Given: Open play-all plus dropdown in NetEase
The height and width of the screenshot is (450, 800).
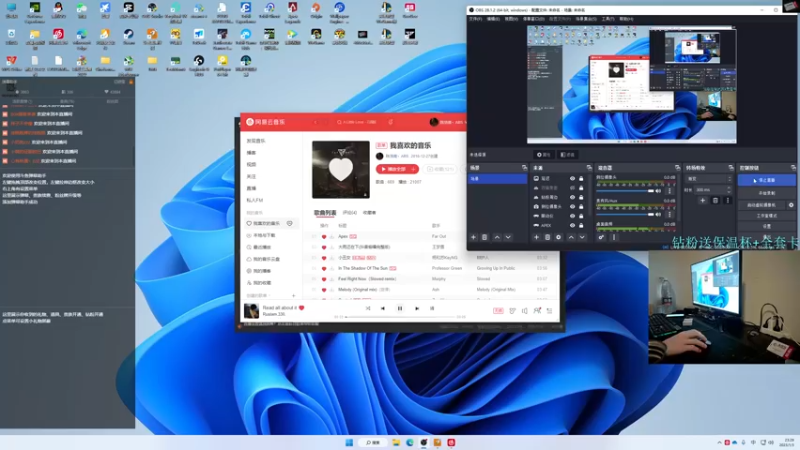Looking at the screenshot, I should click(413, 169).
